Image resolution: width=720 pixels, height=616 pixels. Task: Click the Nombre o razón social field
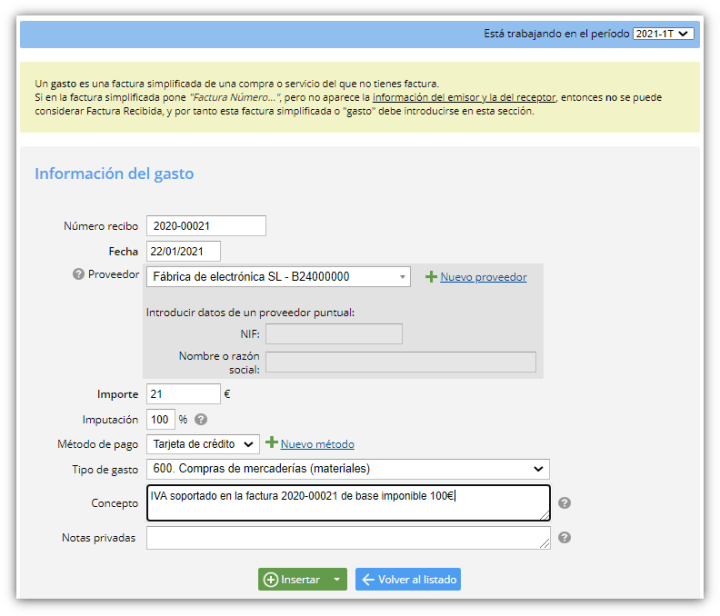[x=400, y=362]
